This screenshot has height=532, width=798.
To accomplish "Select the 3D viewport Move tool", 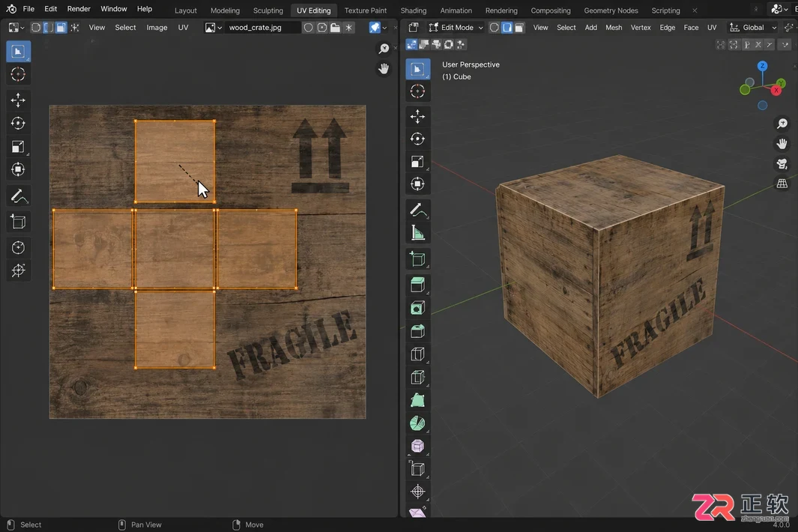I will tap(418, 117).
